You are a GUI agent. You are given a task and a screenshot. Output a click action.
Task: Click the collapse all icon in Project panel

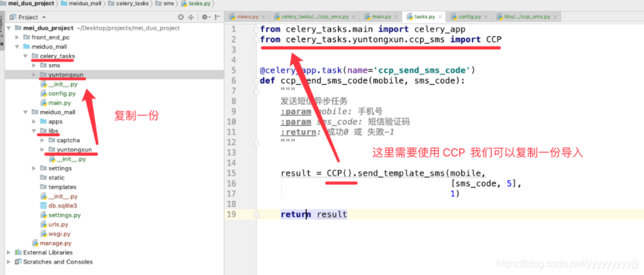coord(191,17)
